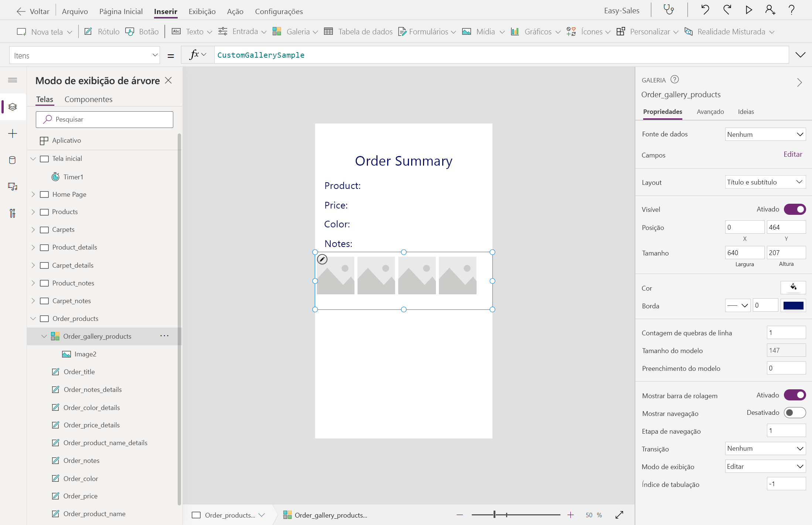Redo the last action

[727, 10]
